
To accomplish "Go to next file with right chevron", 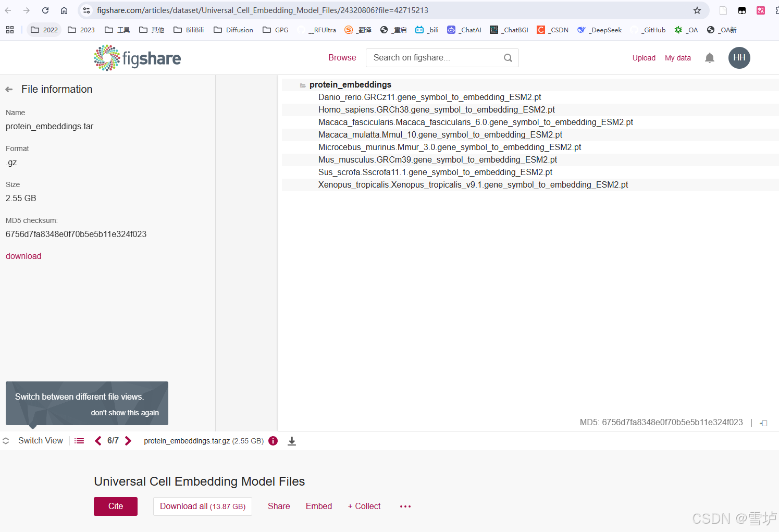I will [x=128, y=441].
